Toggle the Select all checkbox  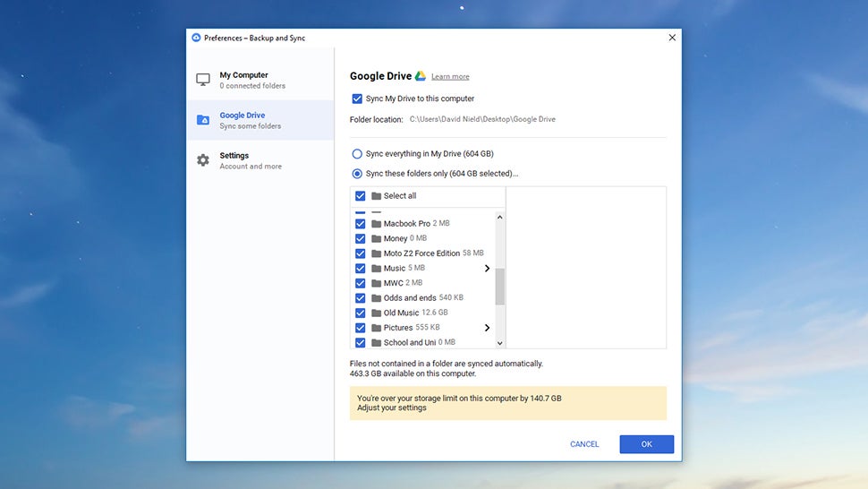361,196
